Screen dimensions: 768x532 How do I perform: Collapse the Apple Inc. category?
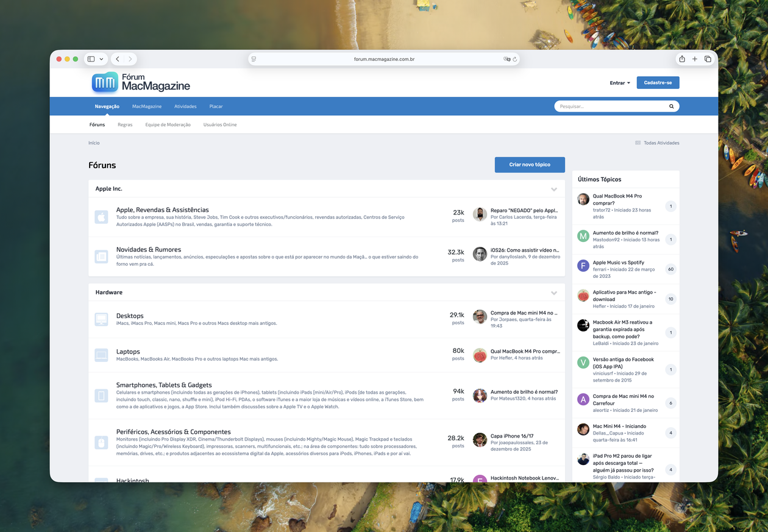tap(554, 189)
